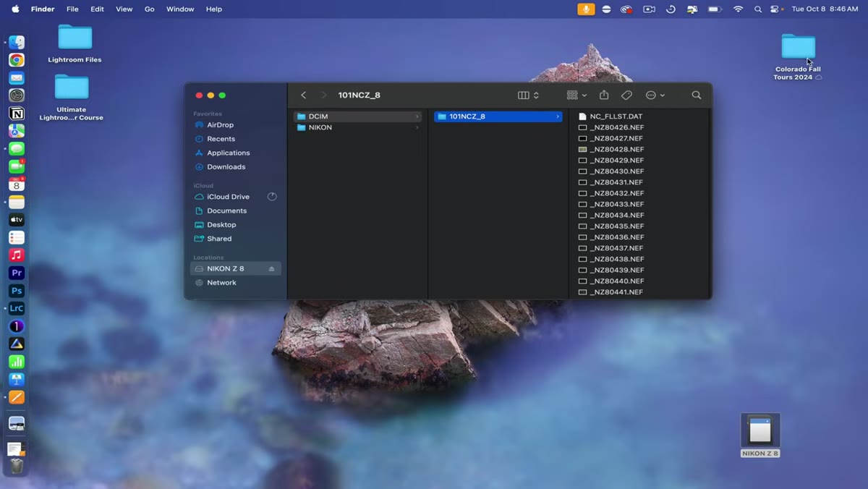Click the Finder tags toolbar icon
Image resolution: width=868 pixels, height=489 pixels.
pyautogui.click(x=627, y=95)
